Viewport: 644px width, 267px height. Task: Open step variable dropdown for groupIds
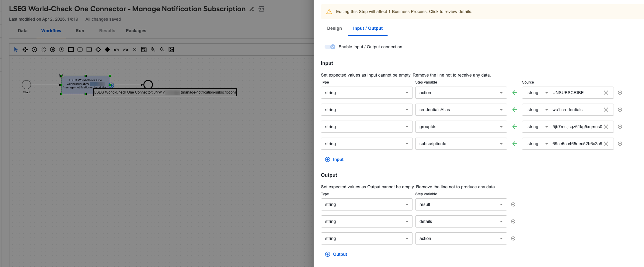point(461,127)
